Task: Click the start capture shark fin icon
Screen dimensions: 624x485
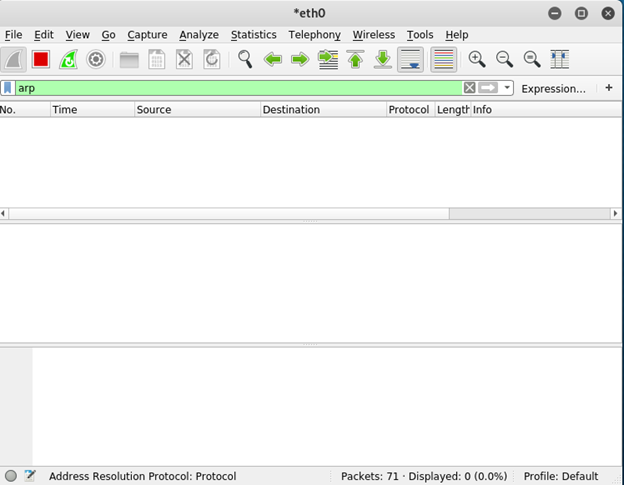Action: click(14, 60)
